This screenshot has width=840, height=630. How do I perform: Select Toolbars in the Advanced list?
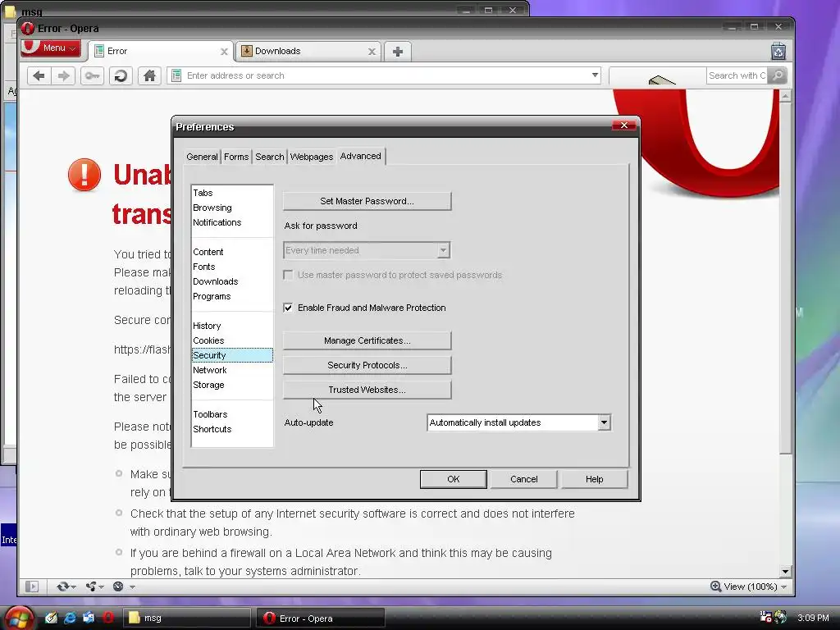232,414
